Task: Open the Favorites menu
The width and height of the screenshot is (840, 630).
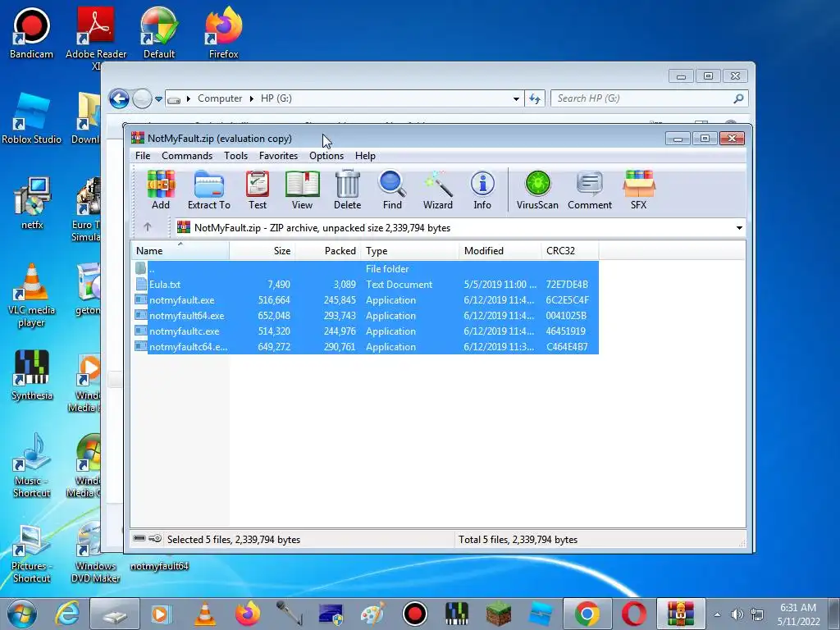Action: tap(279, 156)
